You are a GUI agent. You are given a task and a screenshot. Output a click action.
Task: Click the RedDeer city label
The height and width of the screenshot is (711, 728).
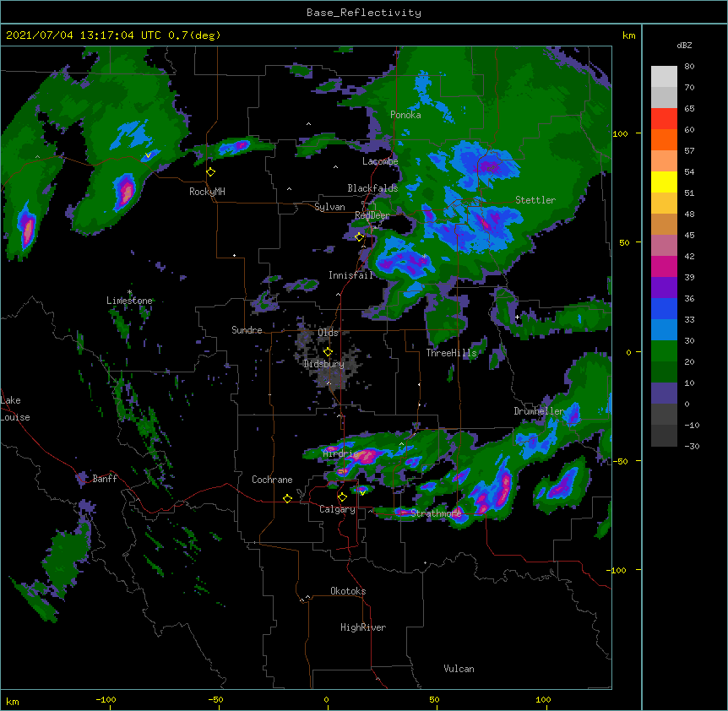[372, 215]
